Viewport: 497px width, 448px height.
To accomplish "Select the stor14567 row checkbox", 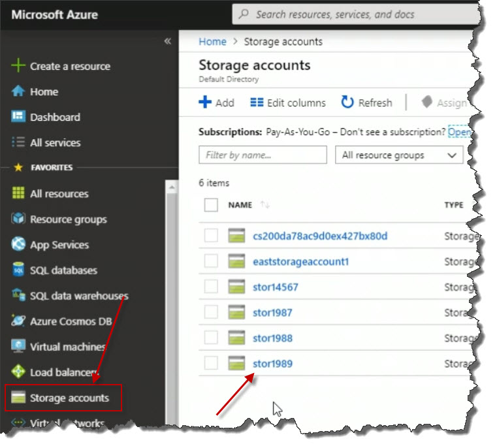I will tap(211, 287).
